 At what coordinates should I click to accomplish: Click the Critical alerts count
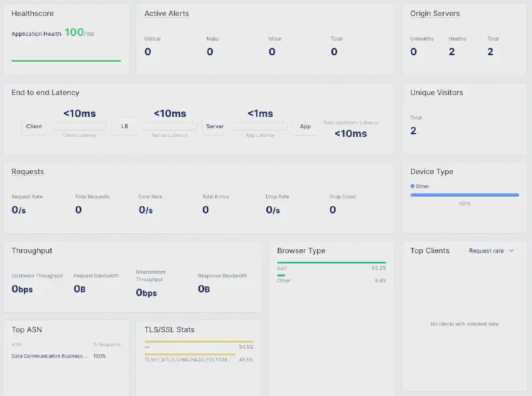point(148,52)
